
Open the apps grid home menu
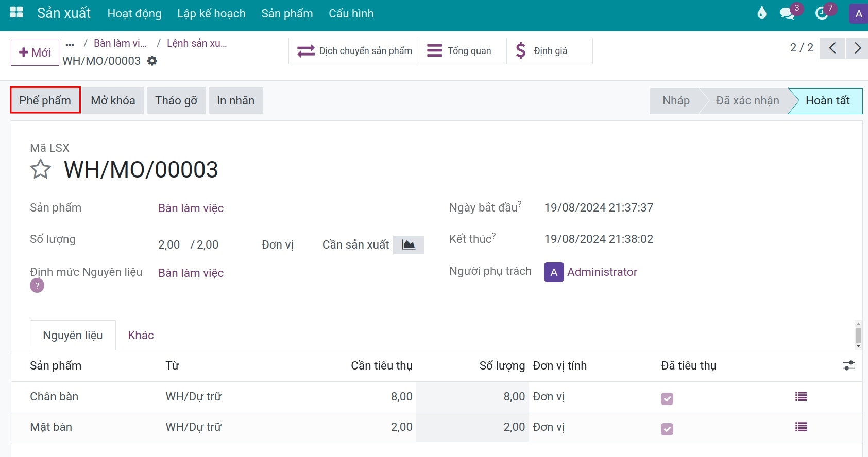point(16,13)
